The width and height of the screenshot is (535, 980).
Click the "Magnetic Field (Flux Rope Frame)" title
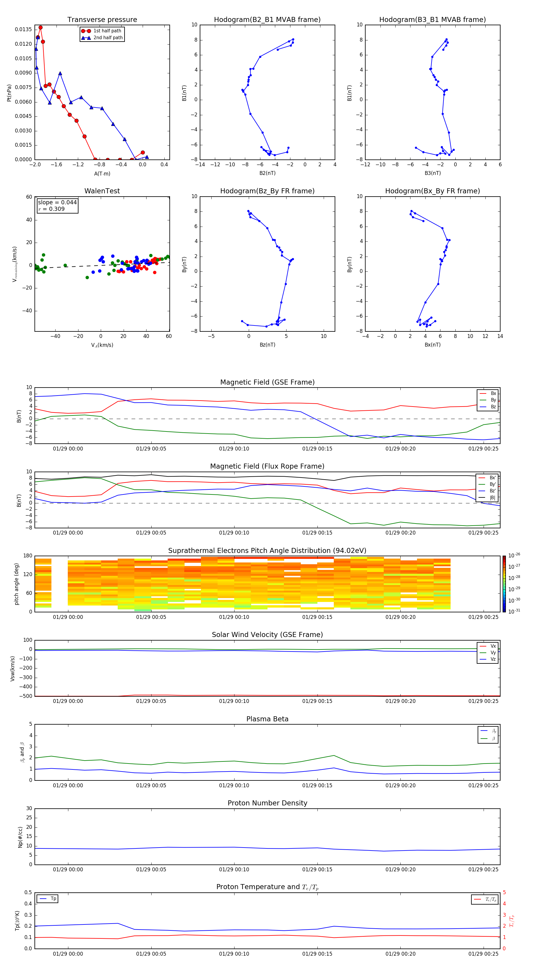(x=267, y=467)
